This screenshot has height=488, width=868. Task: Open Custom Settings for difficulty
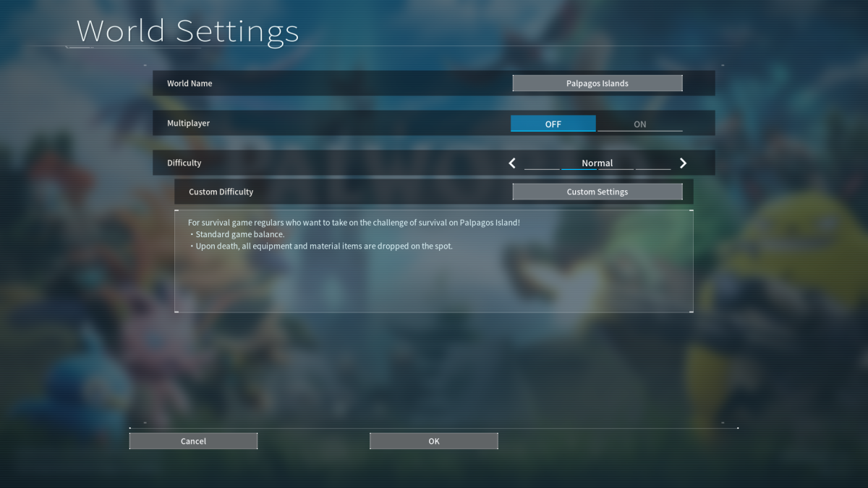pos(597,192)
